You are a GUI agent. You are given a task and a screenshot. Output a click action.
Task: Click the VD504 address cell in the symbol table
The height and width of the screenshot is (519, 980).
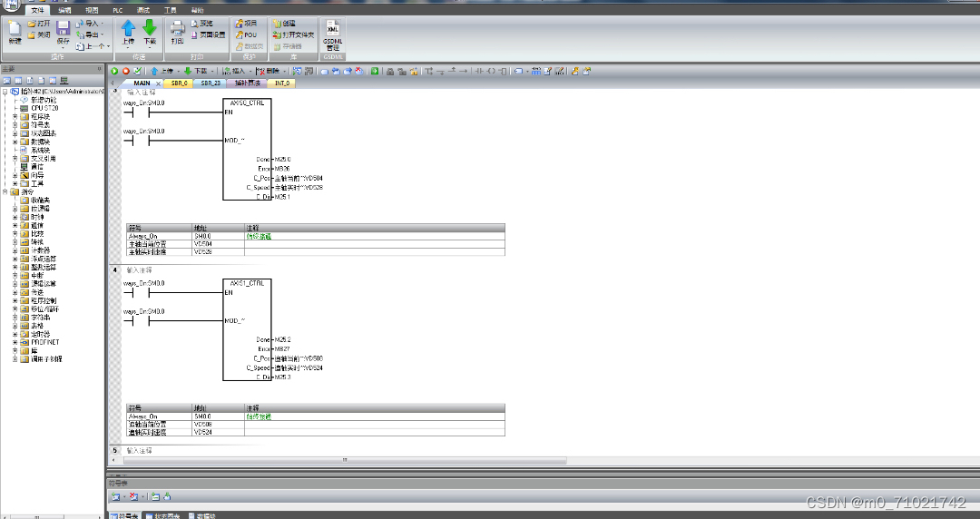click(219, 244)
